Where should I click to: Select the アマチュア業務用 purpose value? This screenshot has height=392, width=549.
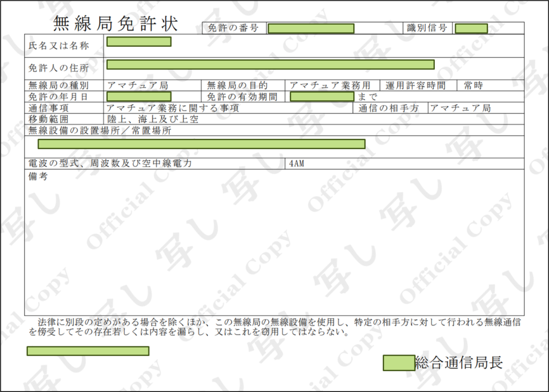[330, 85]
